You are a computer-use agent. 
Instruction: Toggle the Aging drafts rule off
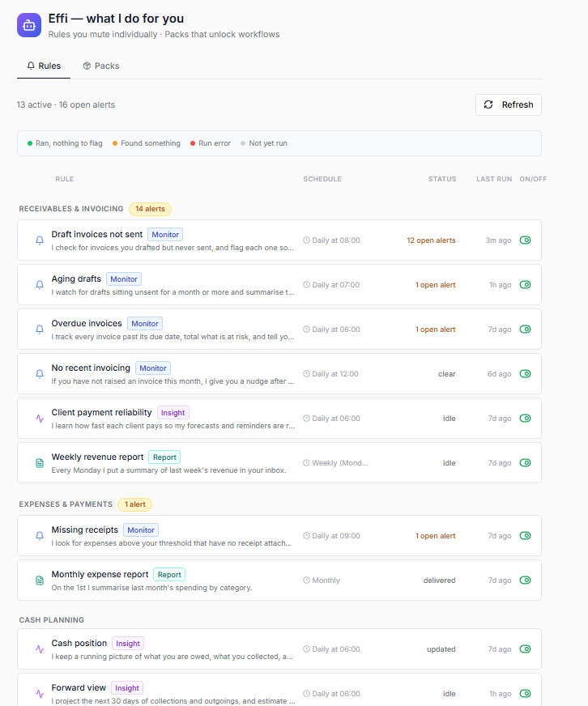click(x=526, y=284)
